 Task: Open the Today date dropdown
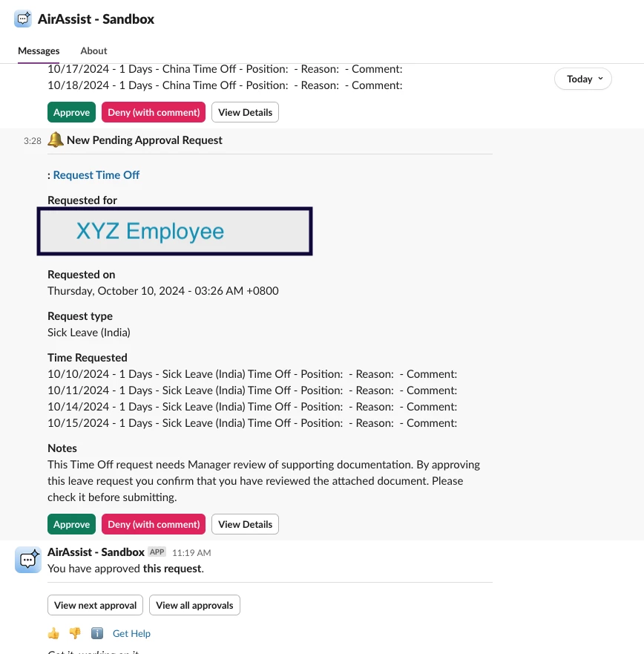tap(582, 79)
